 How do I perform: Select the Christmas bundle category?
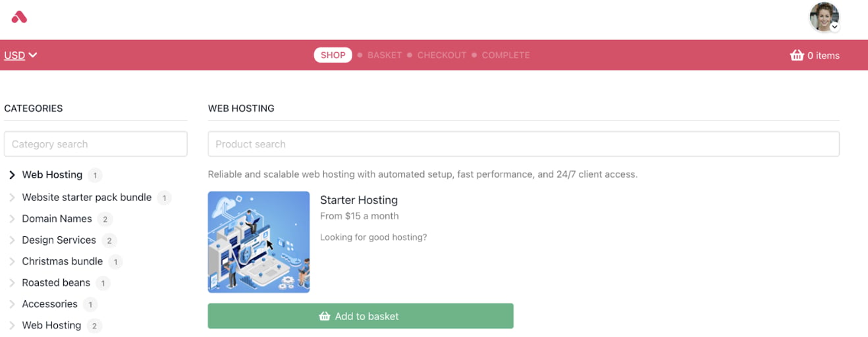pos(62,261)
